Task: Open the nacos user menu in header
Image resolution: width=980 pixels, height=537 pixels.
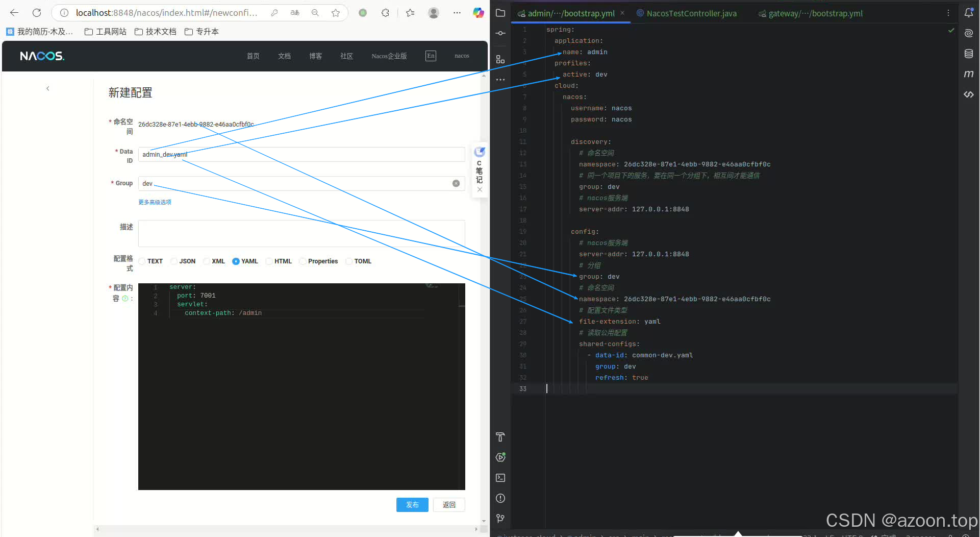Action: (462, 56)
